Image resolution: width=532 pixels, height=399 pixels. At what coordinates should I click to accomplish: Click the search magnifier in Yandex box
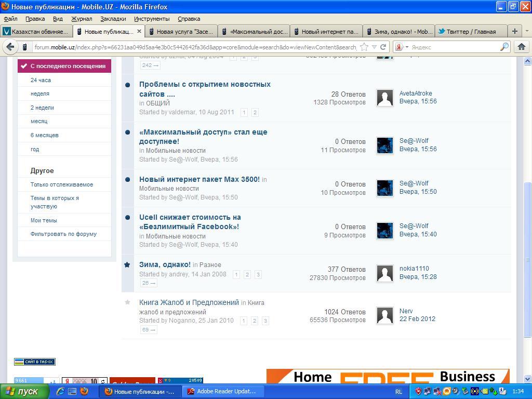[504, 47]
